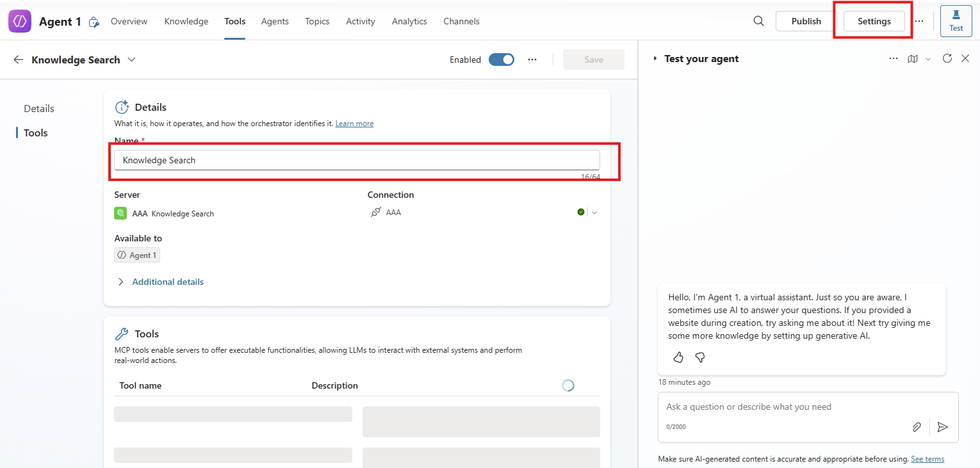Click the agent edit icon beside Agent 1

[94, 22]
